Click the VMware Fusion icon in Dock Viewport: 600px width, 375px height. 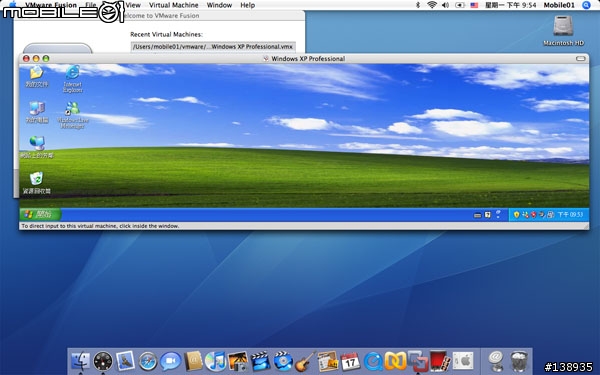click(x=418, y=361)
